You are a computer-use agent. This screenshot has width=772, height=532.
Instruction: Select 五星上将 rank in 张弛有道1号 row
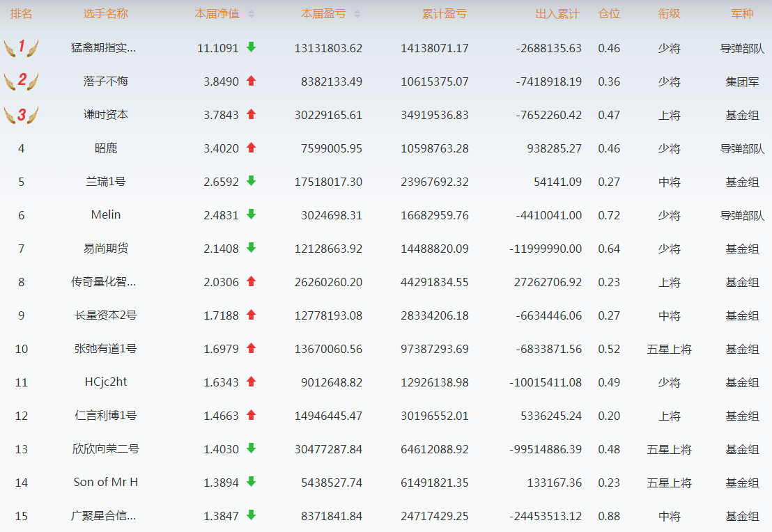tap(669, 349)
